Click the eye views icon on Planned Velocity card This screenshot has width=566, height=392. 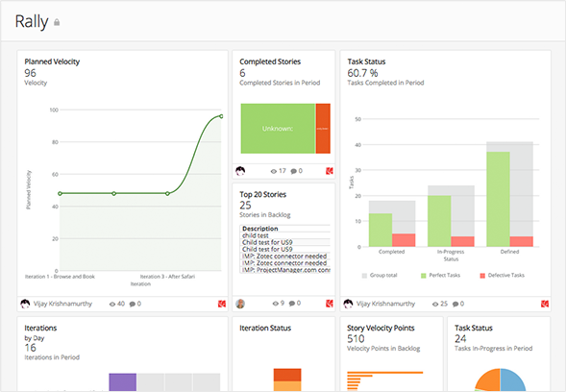pyautogui.click(x=112, y=305)
